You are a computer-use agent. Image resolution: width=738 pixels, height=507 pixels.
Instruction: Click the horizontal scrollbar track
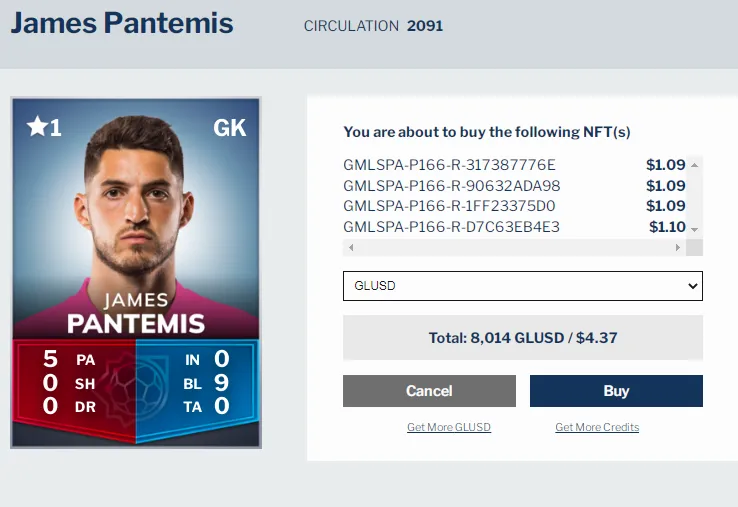tap(514, 247)
